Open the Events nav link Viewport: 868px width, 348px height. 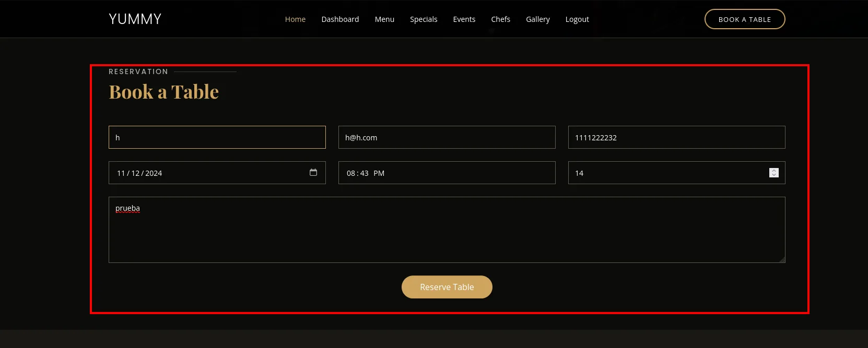[464, 19]
